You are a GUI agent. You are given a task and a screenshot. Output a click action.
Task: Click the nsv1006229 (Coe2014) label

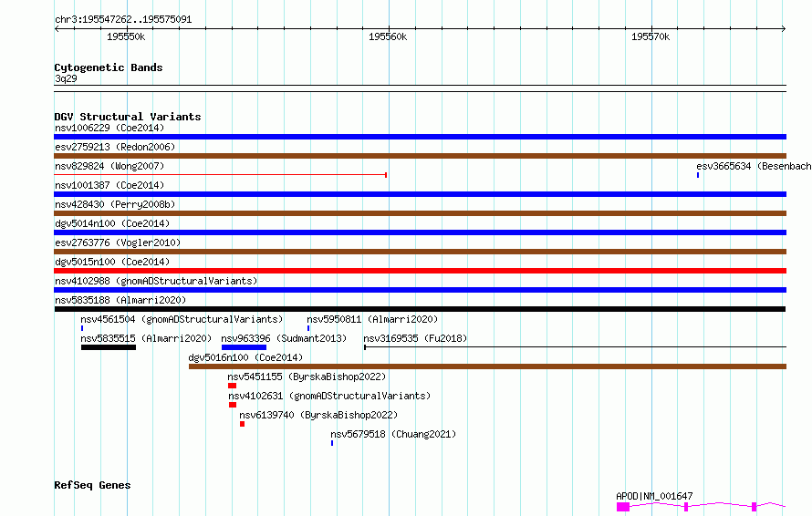pyautogui.click(x=109, y=128)
